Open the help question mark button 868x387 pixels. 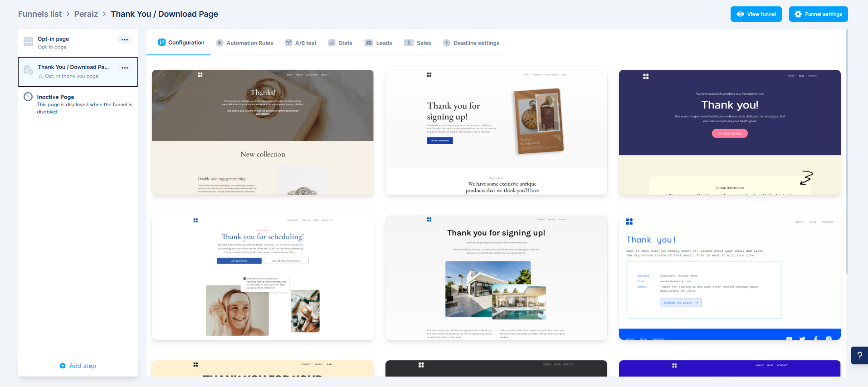pos(859,356)
